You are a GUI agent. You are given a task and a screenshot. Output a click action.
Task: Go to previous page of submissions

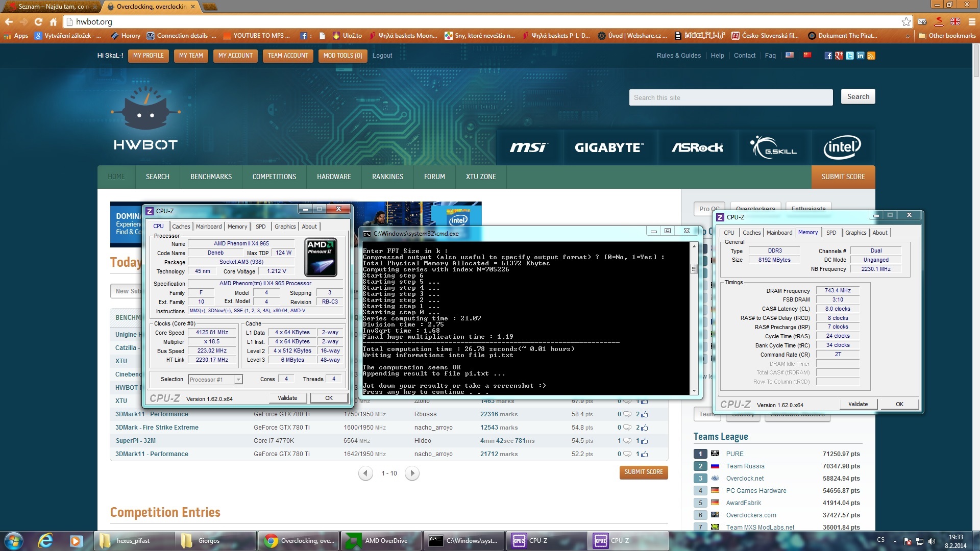365,473
